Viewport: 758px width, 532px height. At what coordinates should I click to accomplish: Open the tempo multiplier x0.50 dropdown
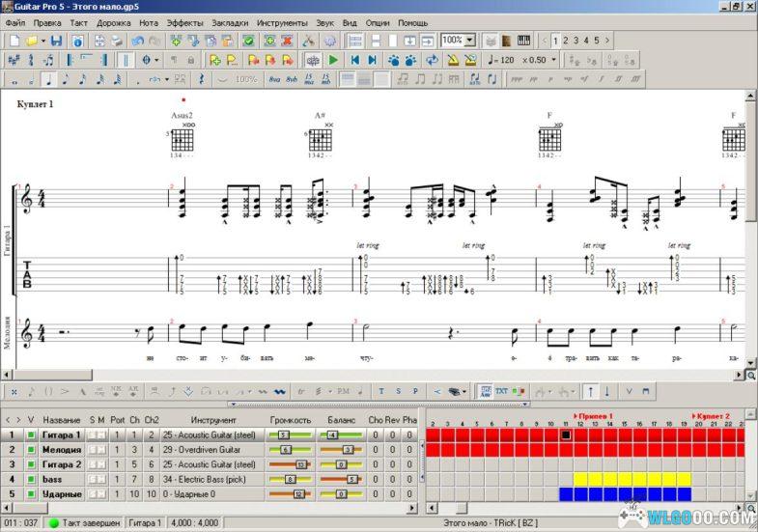pos(554,60)
